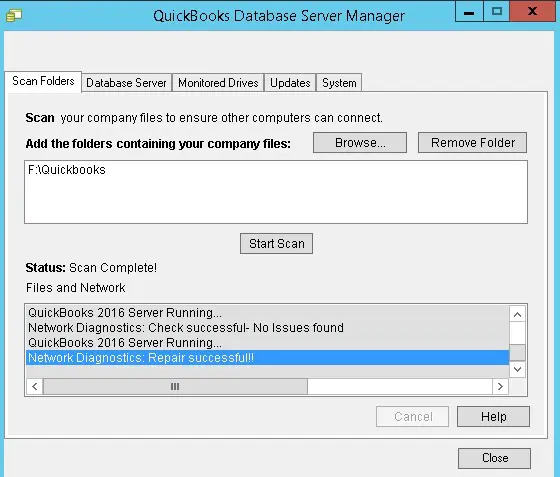Click the Remove Folder button
Viewport: 560px width, 477px height.
click(x=472, y=143)
